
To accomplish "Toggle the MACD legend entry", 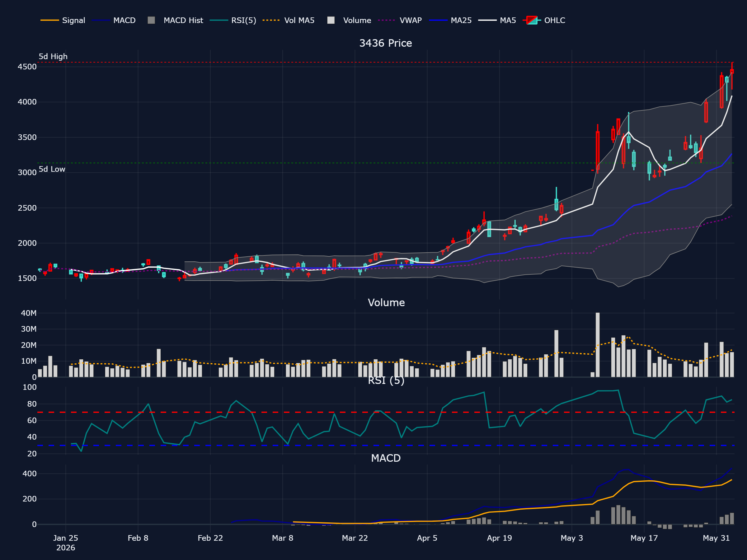I will [114, 20].
